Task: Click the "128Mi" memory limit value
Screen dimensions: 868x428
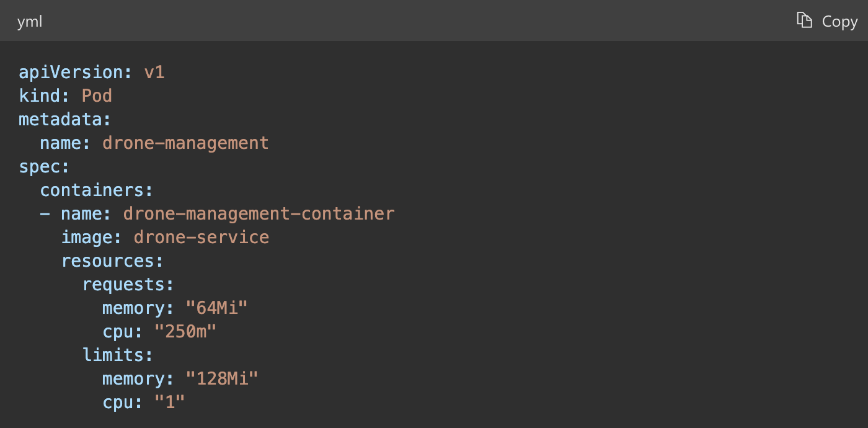Action: point(222,379)
